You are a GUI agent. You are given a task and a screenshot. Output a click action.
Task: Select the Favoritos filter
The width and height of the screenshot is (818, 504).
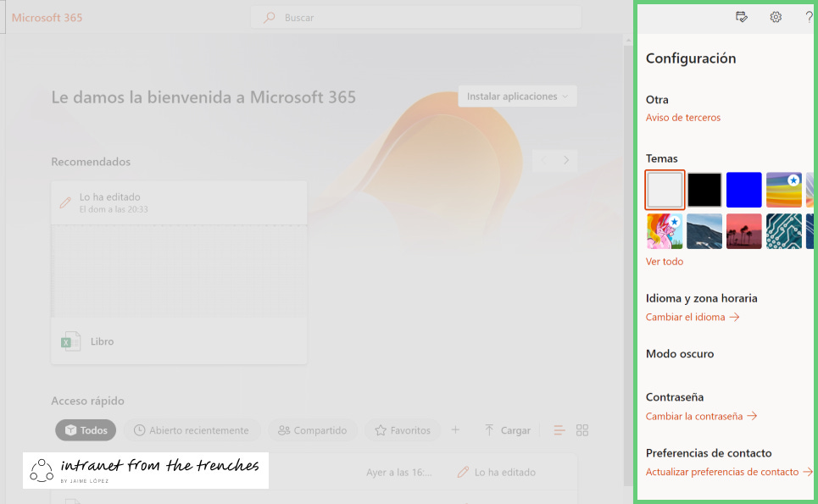(403, 430)
